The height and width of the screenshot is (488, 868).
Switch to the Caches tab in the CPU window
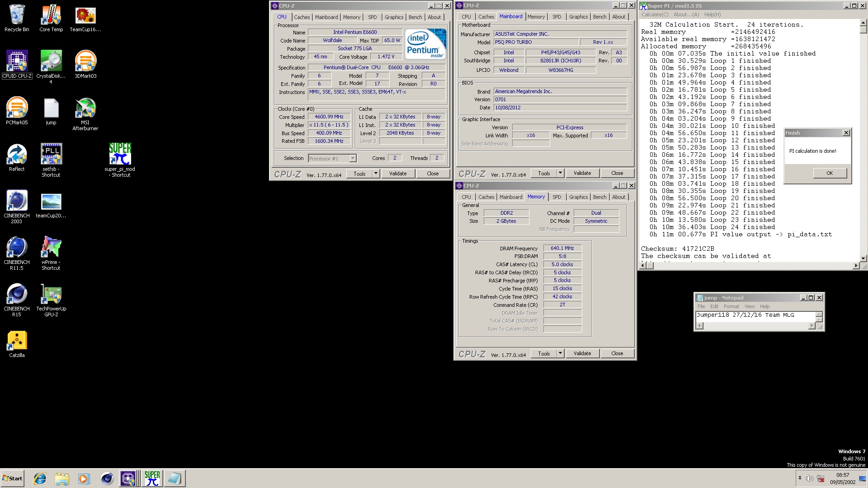point(302,17)
